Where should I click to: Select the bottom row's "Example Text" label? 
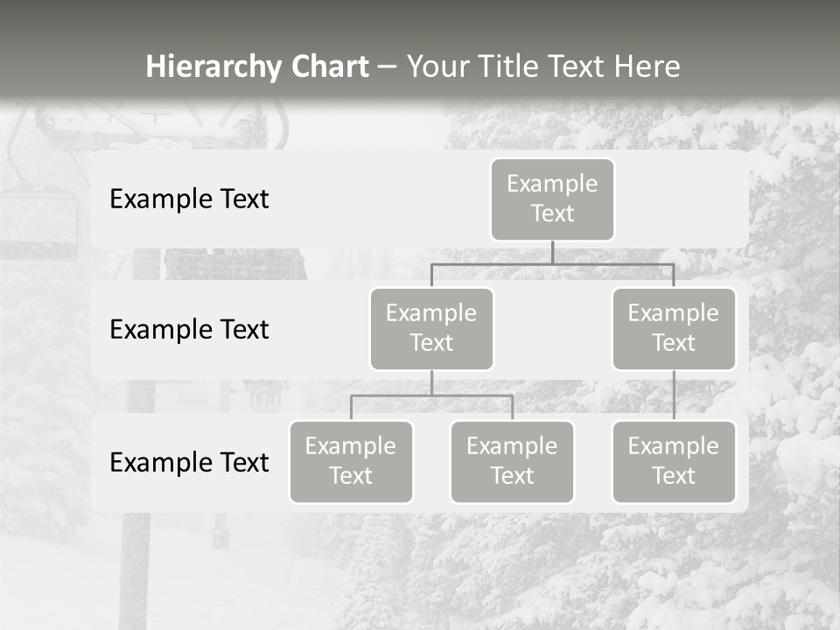pos(189,463)
